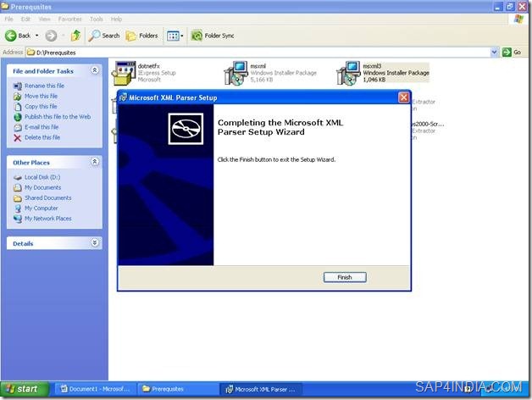Launch Folder Sync from the toolbar
This screenshot has height=400, width=532.
pyautogui.click(x=213, y=36)
